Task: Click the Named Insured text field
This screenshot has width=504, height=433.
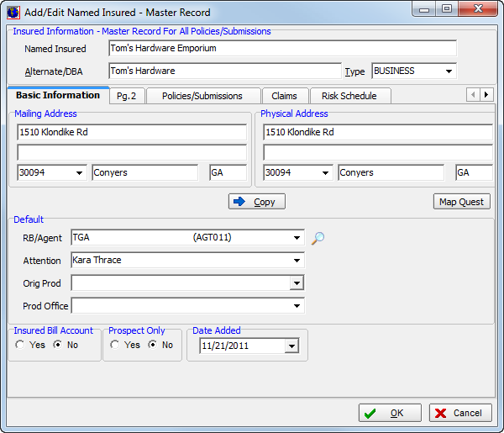Action: (x=281, y=49)
